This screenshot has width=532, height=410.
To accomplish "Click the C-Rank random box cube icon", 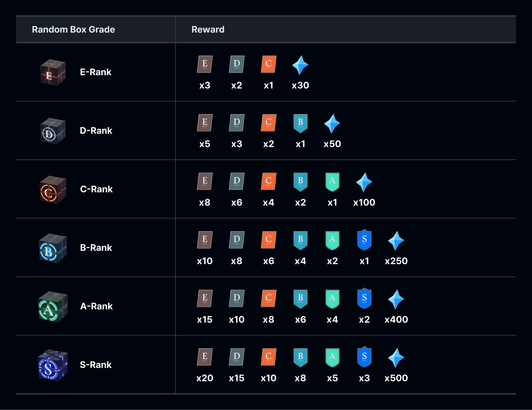I will pyautogui.click(x=53, y=190).
